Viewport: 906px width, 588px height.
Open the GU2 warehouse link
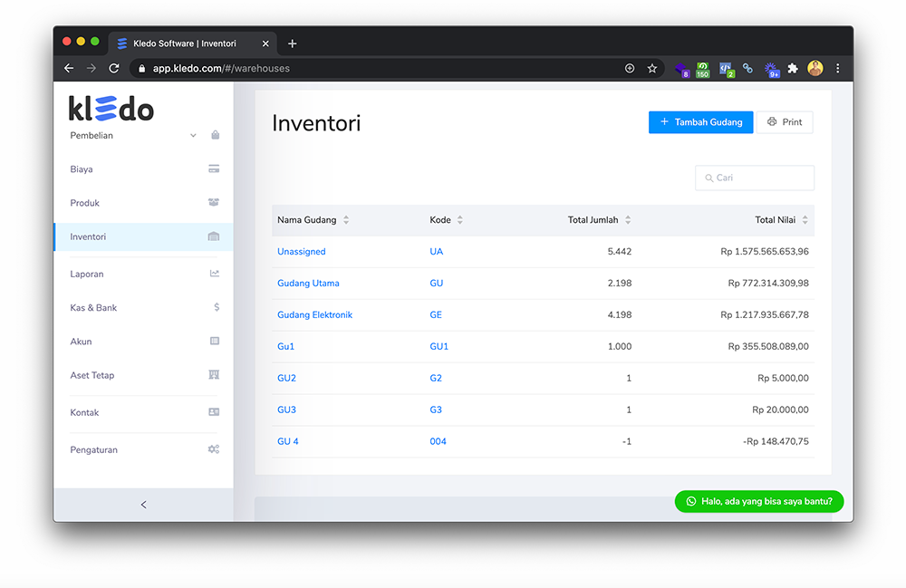286,379
